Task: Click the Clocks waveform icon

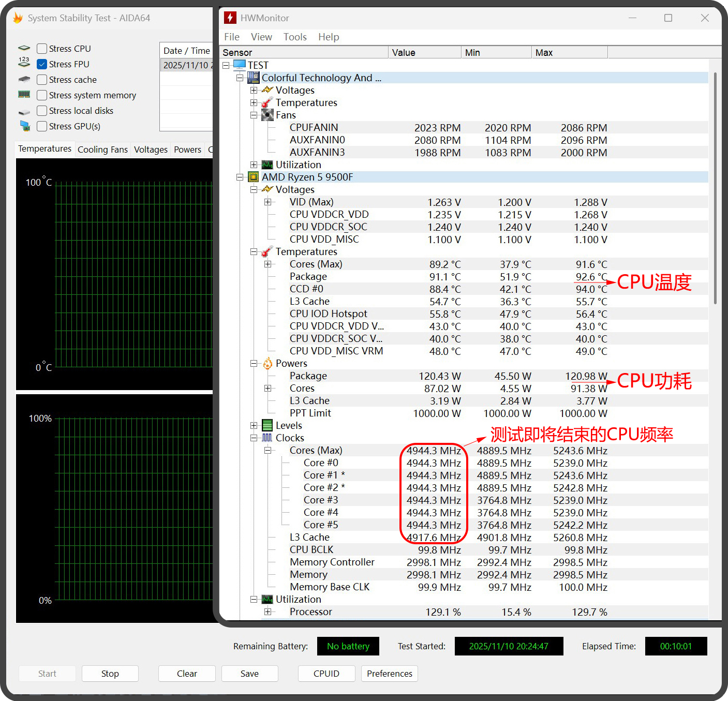Action: 267,438
